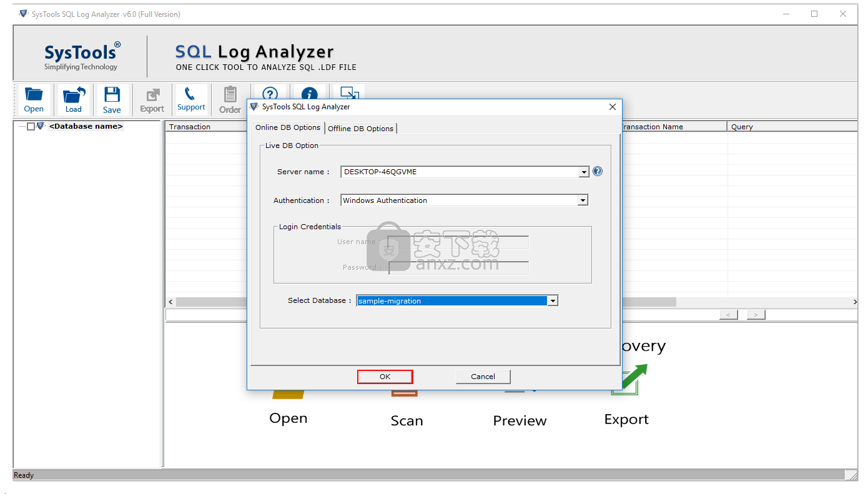Close the SQL Log Analyzer dialog
The image size is (868, 494).
tap(612, 107)
